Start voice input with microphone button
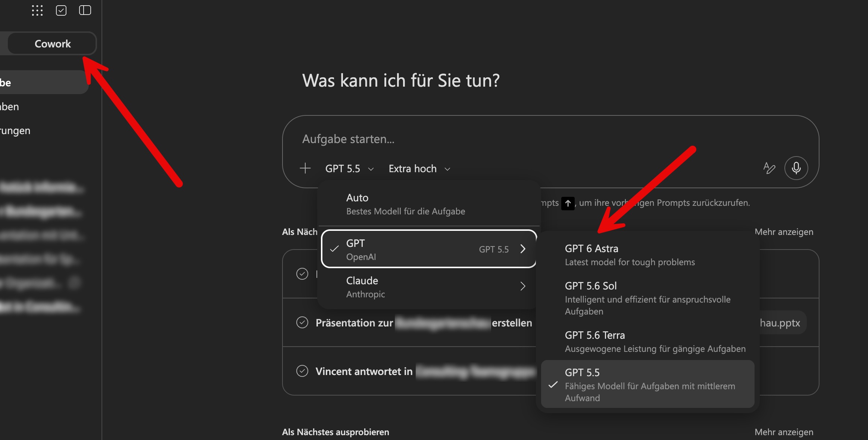868x440 pixels. (x=796, y=168)
